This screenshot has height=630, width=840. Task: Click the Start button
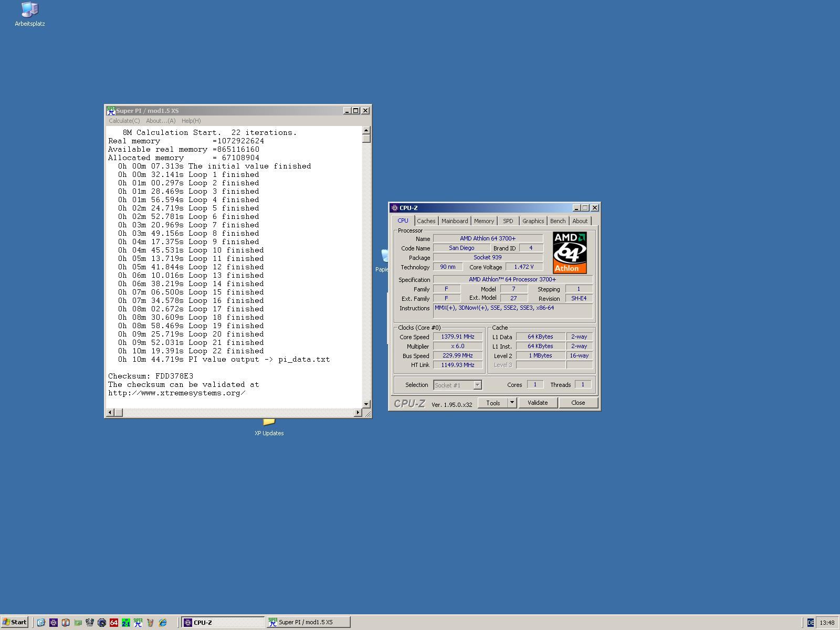14,622
